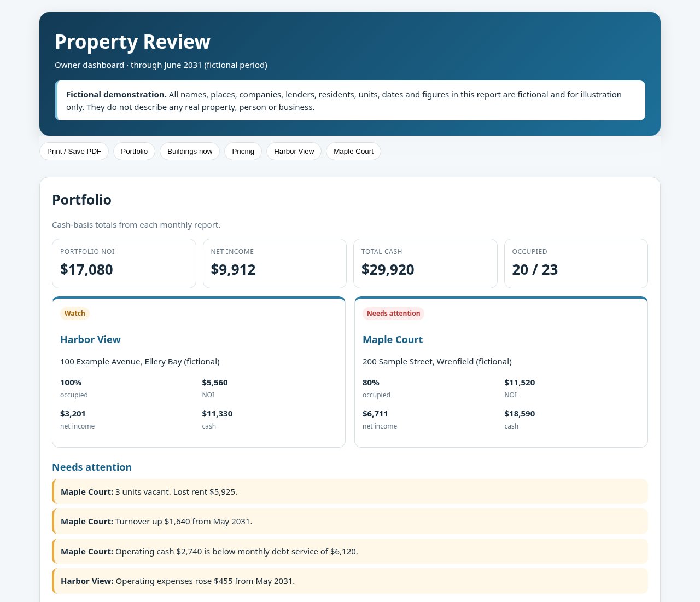This screenshot has width=700, height=602.
Task: Select the 'Operating cash $2,740' alert row
Action: click(x=350, y=551)
